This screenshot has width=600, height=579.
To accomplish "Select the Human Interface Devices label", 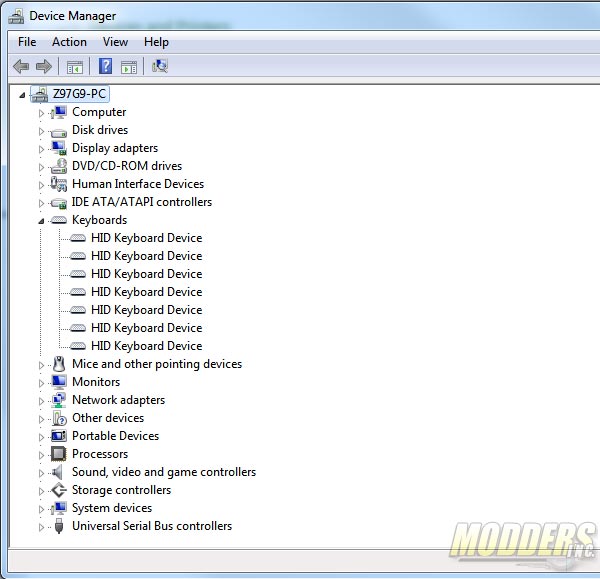I will (138, 184).
